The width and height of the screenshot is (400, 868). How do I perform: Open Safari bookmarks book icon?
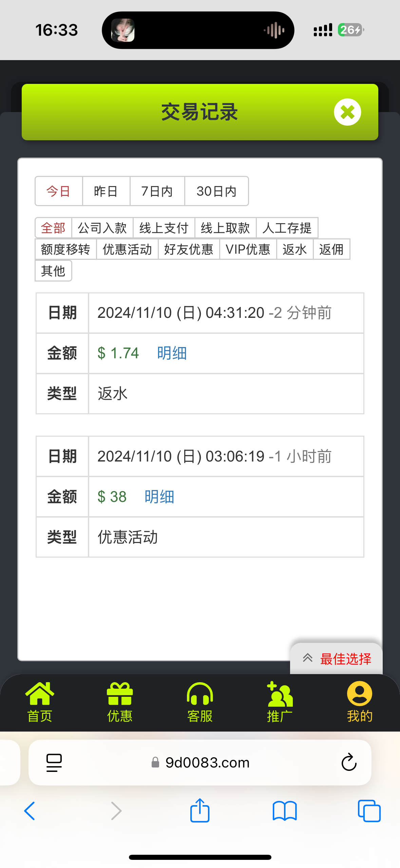click(285, 811)
